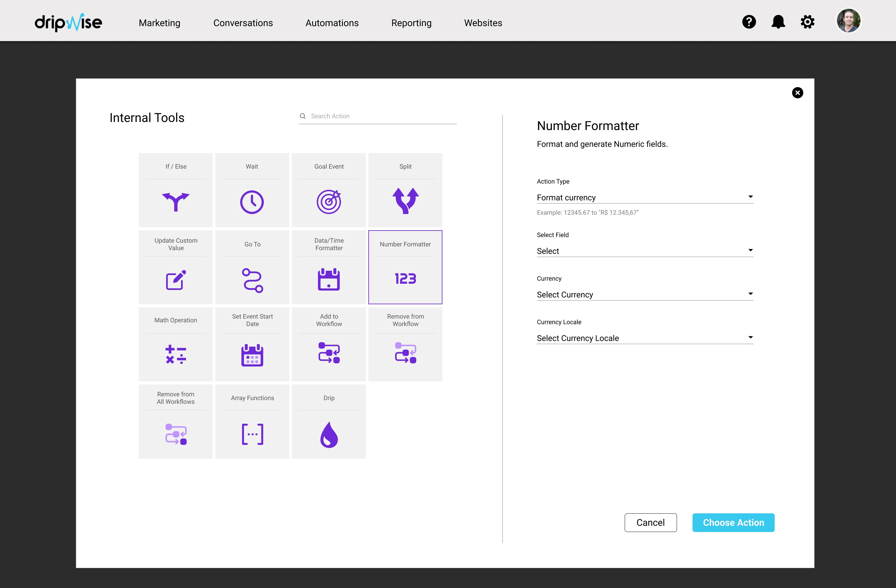Open the Select Field dropdown
The width and height of the screenshot is (896, 588).
(645, 251)
